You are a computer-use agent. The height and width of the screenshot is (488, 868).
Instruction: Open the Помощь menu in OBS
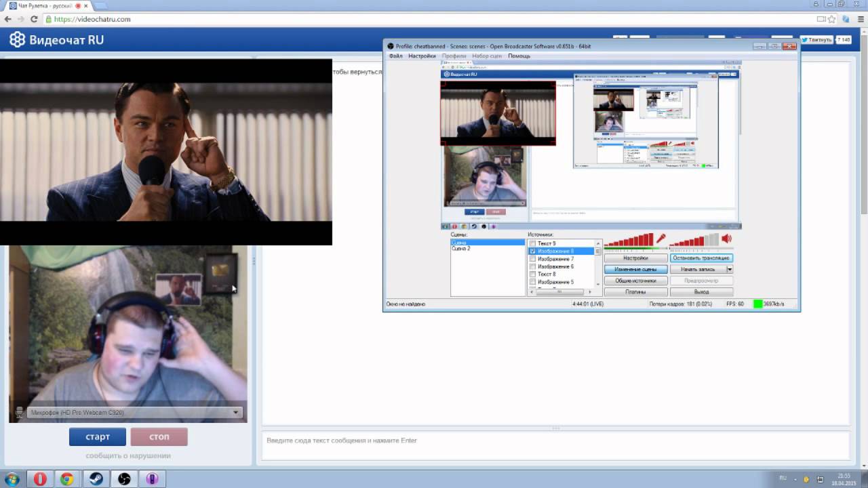[x=519, y=56]
